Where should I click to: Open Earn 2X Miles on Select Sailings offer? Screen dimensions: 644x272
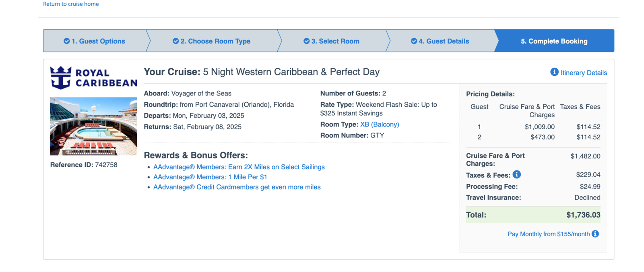click(239, 167)
